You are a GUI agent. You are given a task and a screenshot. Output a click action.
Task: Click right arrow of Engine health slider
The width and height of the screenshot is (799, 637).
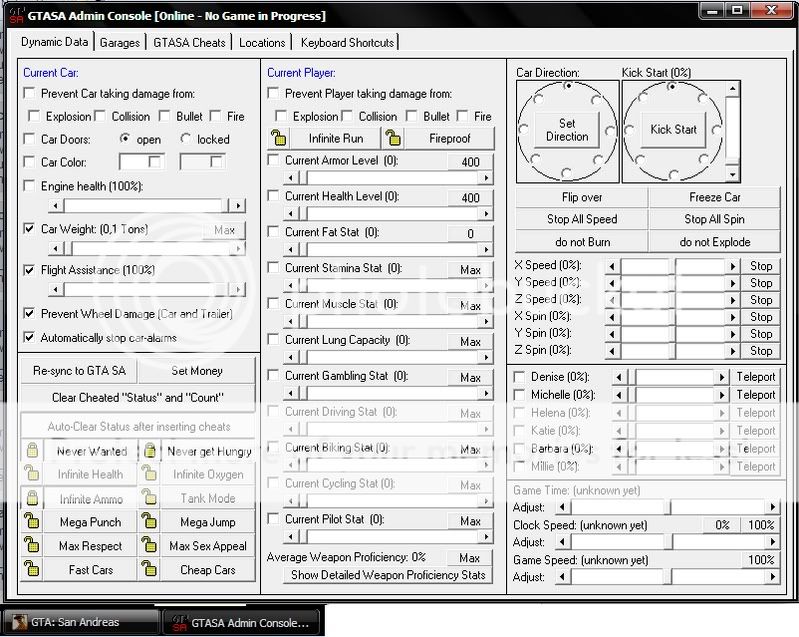click(x=237, y=206)
